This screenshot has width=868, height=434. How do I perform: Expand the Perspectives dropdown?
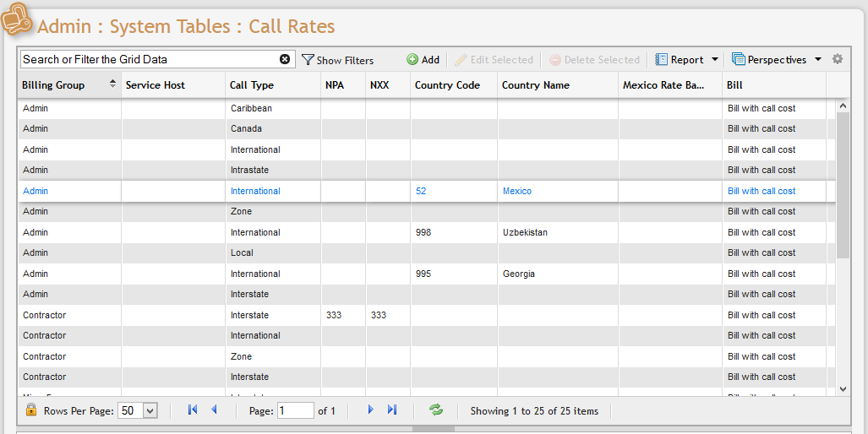[817, 60]
